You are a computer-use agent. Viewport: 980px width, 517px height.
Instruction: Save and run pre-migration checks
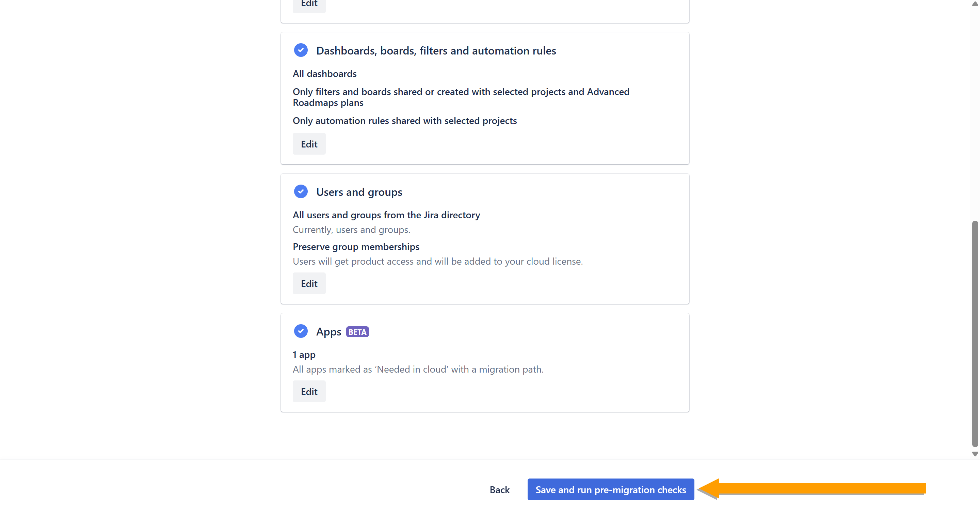click(610, 490)
